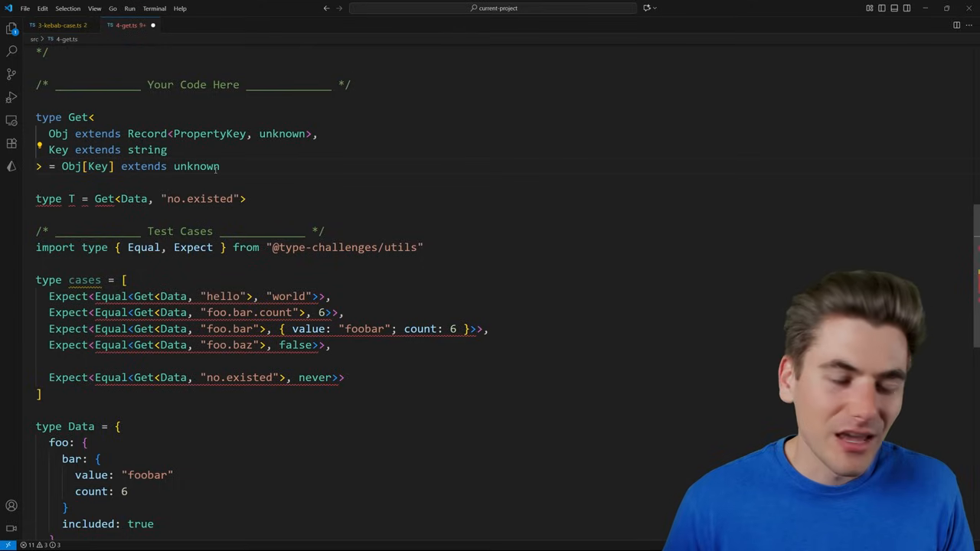Viewport: 980px width, 551px height.
Task: Open the Run menu
Action: (129, 8)
